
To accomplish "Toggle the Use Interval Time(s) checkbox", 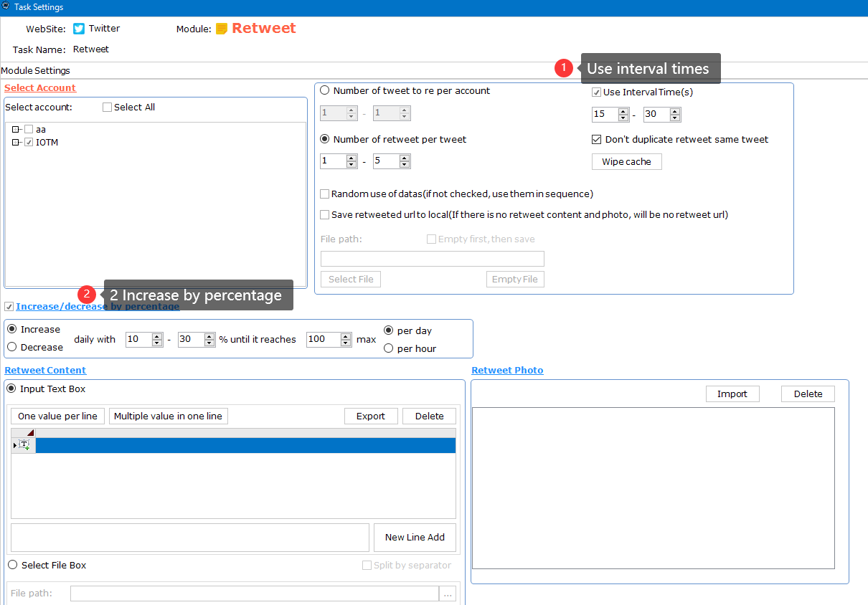I will 596,92.
